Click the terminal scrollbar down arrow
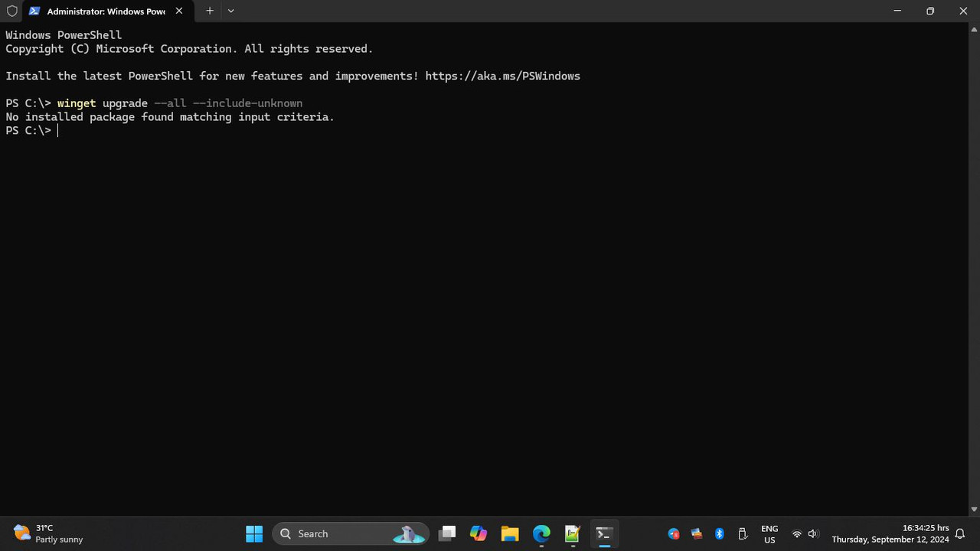This screenshot has width=980, height=551. (x=974, y=510)
